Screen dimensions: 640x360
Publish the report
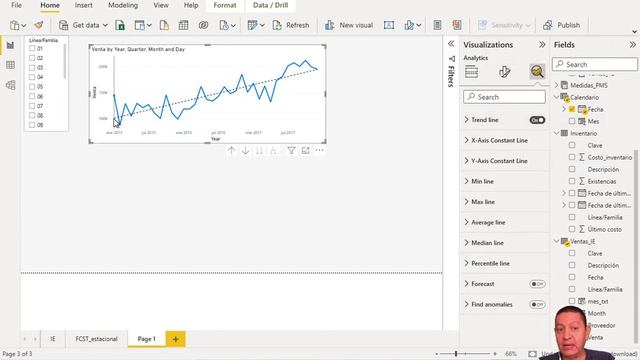(562, 25)
